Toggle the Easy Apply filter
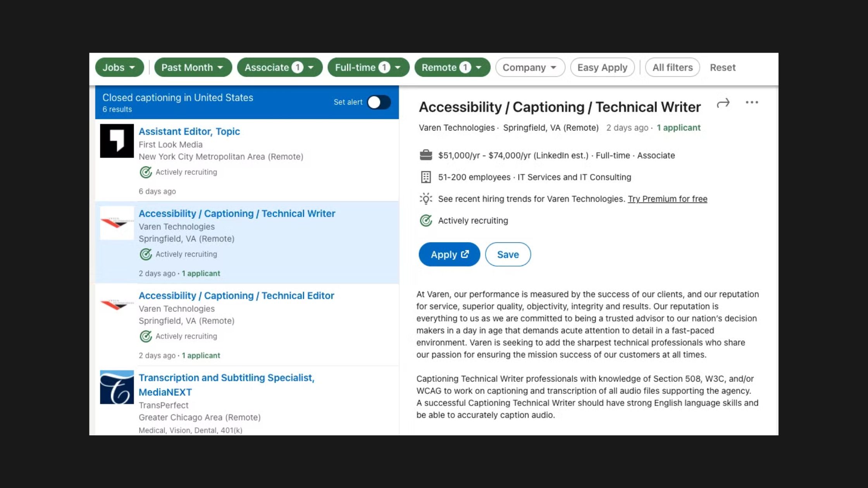868x488 pixels. 602,67
